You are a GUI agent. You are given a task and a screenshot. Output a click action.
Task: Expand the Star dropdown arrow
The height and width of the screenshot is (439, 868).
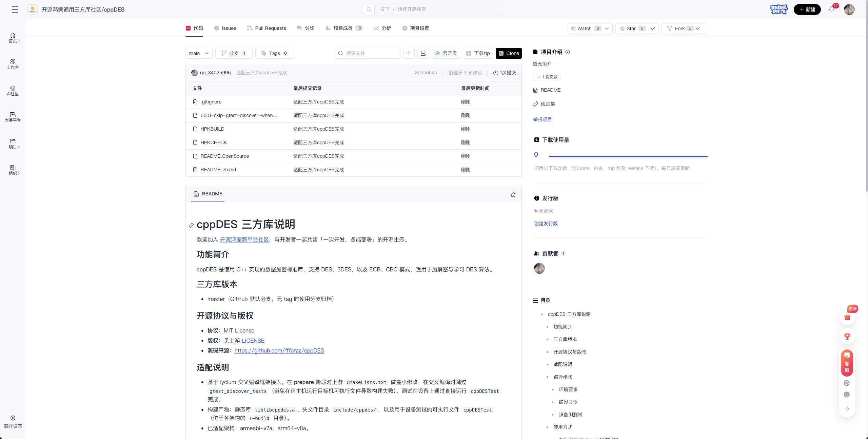[x=653, y=28]
